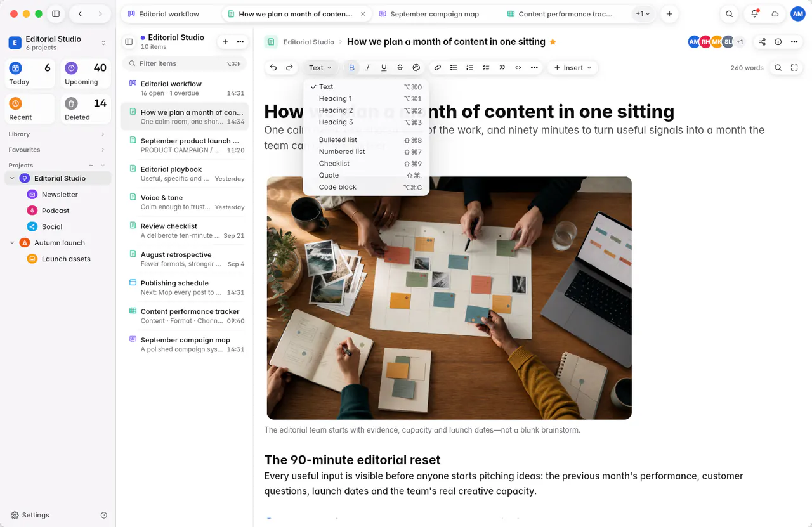Click the Filter items search field
The width and height of the screenshot is (812, 527).
(x=184, y=63)
